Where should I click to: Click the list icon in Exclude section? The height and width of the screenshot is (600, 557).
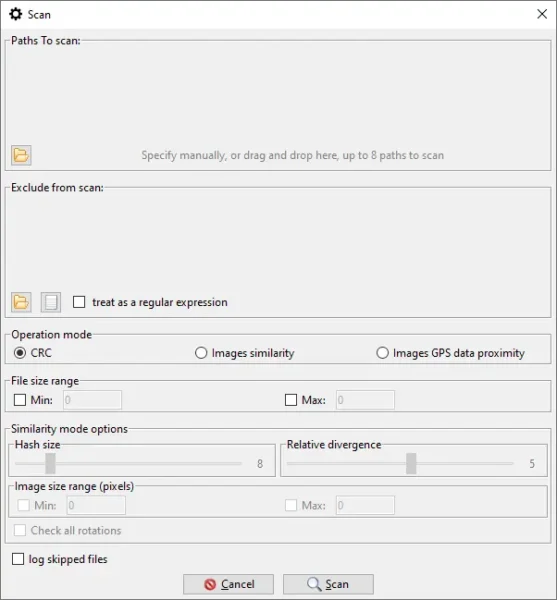51,302
